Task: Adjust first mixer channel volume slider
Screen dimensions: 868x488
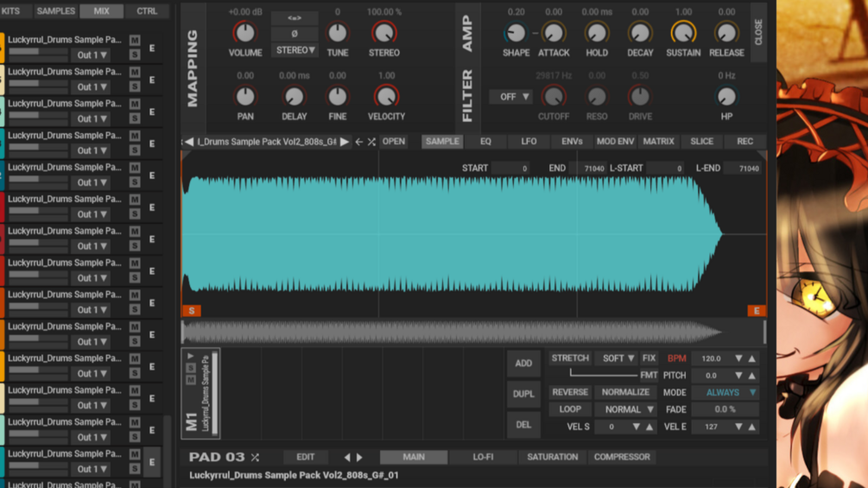Action: pos(38,52)
